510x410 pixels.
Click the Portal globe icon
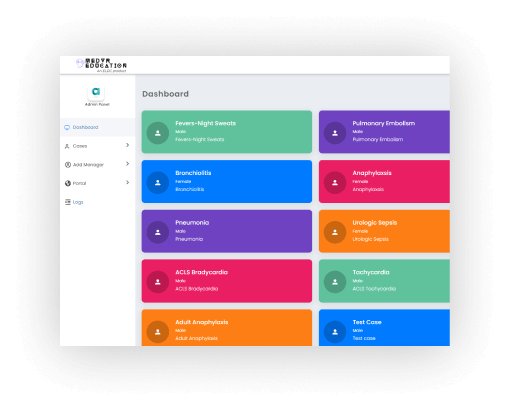[68, 183]
